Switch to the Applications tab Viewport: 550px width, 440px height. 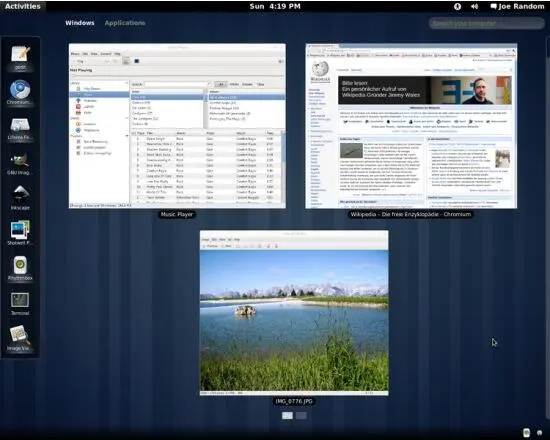(x=125, y=23)
